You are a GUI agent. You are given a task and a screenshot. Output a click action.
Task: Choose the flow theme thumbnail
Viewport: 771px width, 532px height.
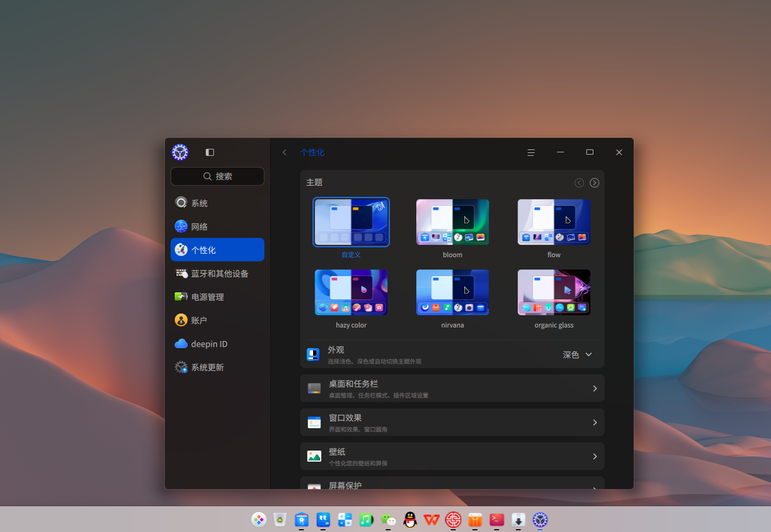click(x=554, y=222)
